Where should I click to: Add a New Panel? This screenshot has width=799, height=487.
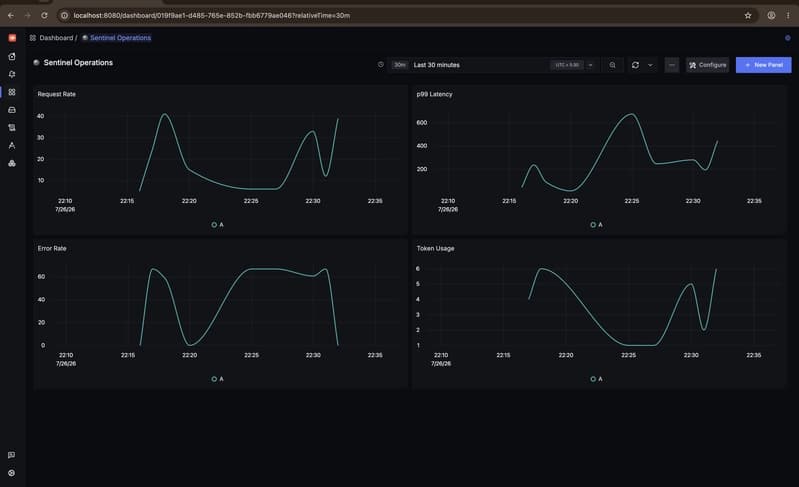[763, 65]
